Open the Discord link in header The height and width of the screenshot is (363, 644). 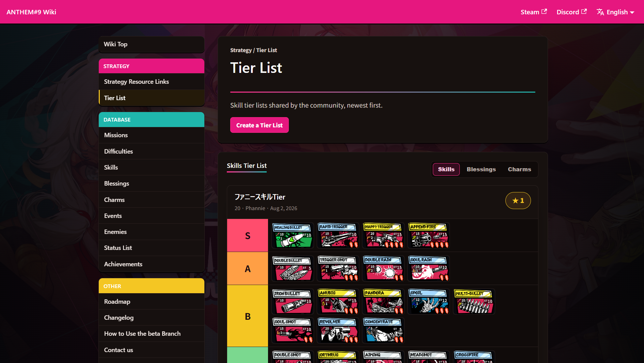coord(571,12)
